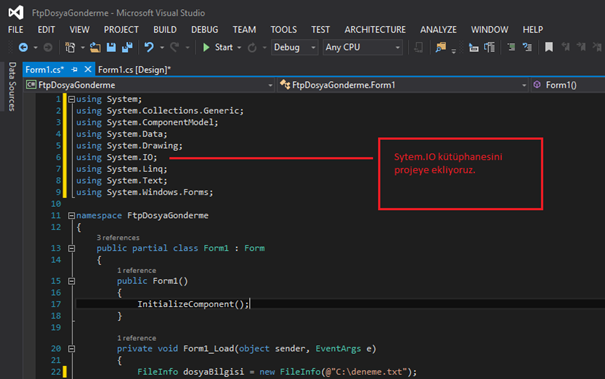This screenshot has height=379, width=605.
Task: Open the EDIT menu
Action: pyautogui.click(x=46, y=30)
